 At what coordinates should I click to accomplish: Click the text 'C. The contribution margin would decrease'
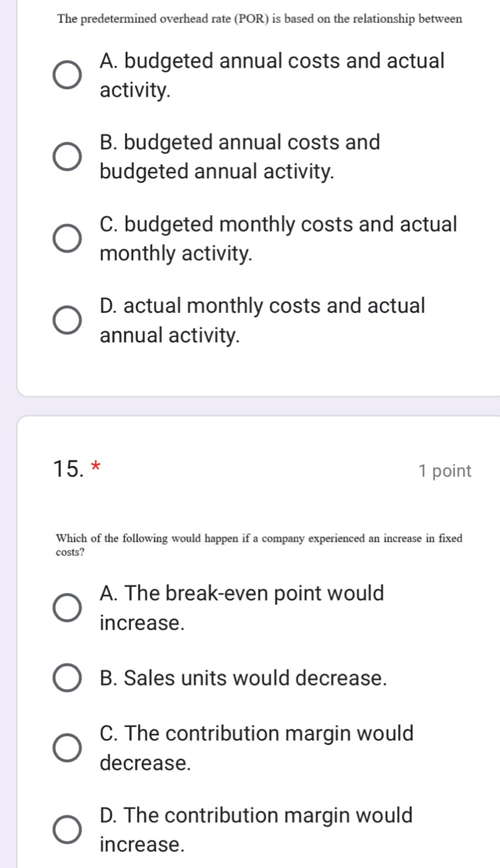tap(257, 748)
